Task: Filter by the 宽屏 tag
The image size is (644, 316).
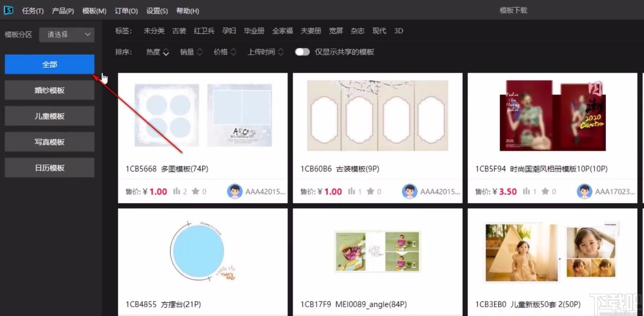Action: (x=336, y=31)
